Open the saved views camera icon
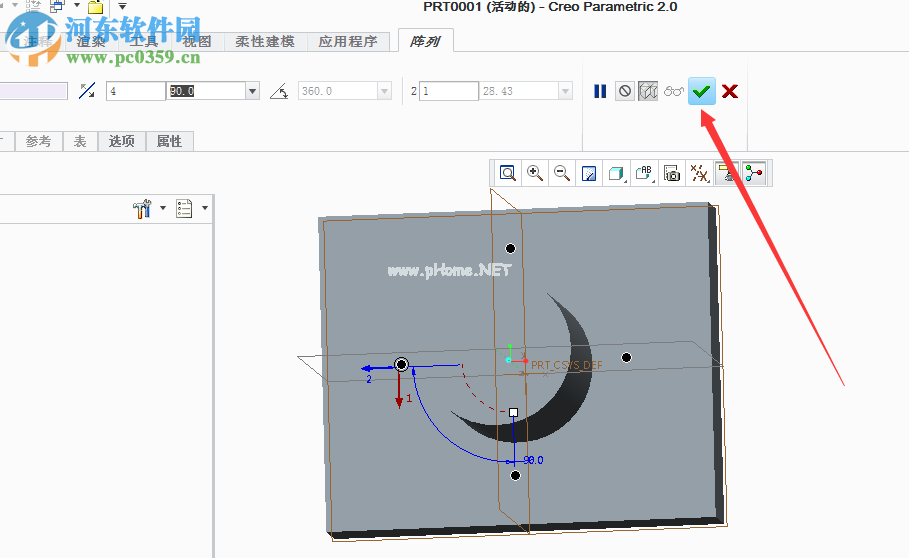The image size is (909, 558). point(672,173)
